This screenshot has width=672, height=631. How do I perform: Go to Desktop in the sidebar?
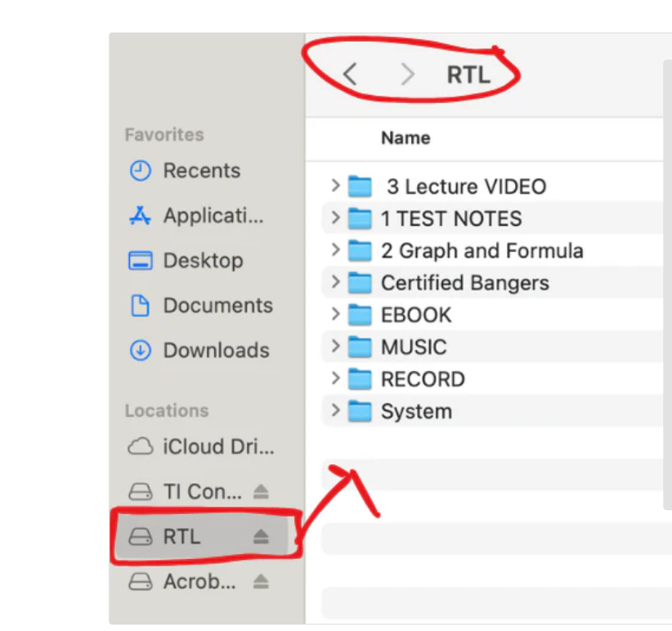(x=202, y=261)
